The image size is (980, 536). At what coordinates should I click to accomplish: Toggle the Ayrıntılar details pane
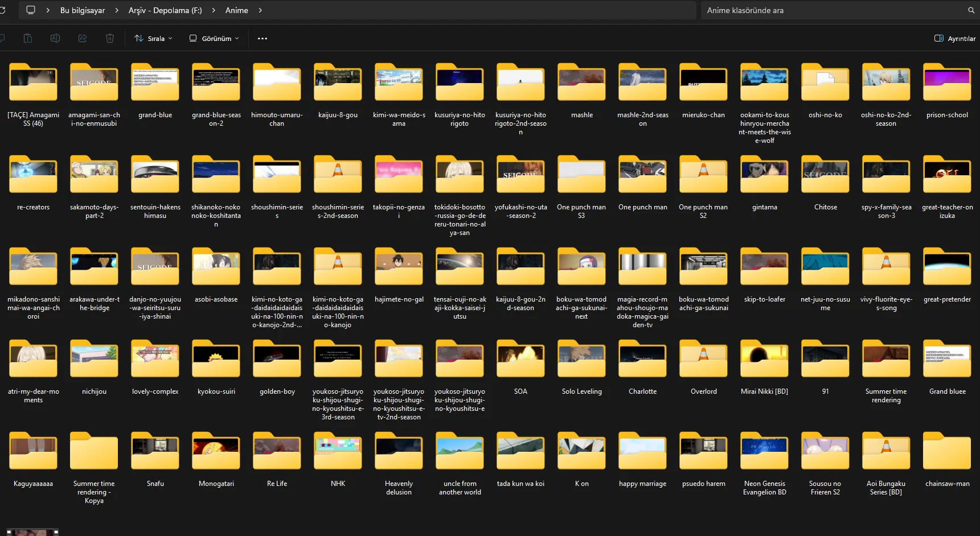click(x=955, y=38)
